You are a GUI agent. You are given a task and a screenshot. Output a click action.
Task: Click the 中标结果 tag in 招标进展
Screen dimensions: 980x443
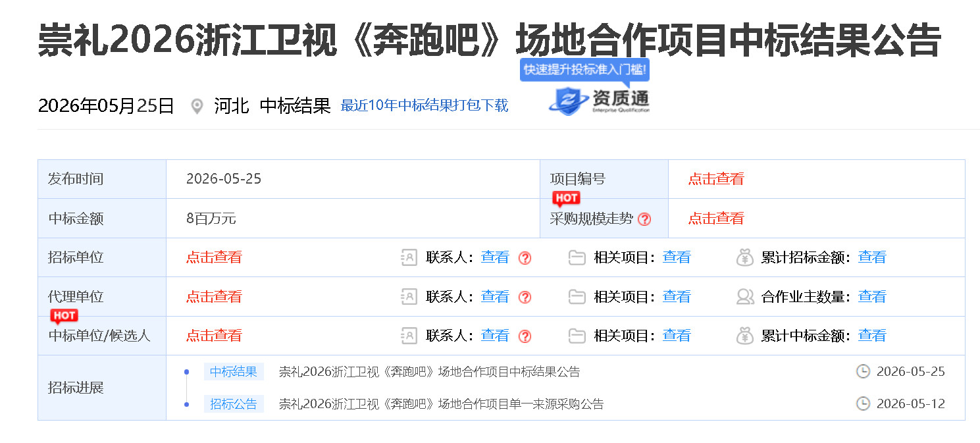point(234,372)
